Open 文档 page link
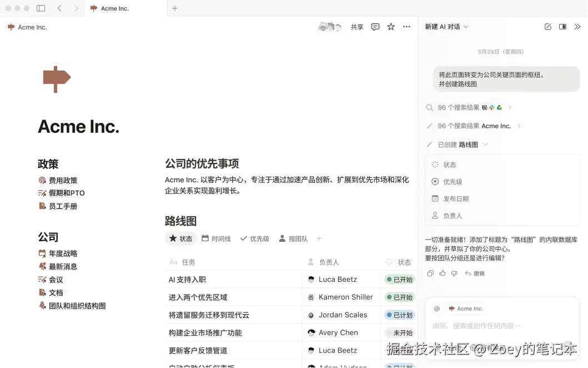 51,292
